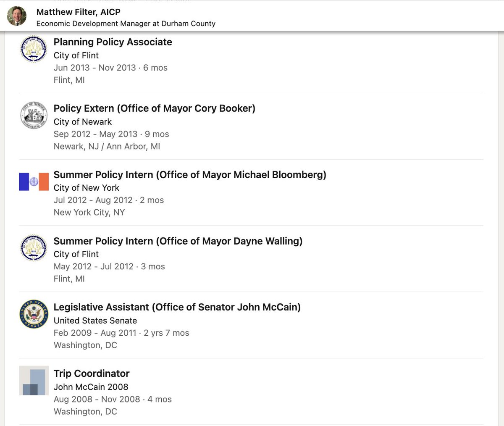Click the United States Senate seal logo
Screen dimensions: 504x426
(x=34, y=314)
